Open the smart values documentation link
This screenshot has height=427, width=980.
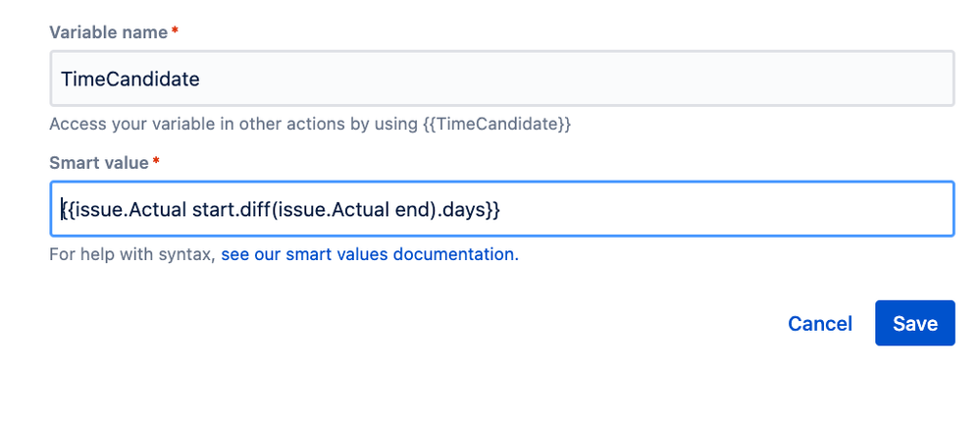[369, 255]
